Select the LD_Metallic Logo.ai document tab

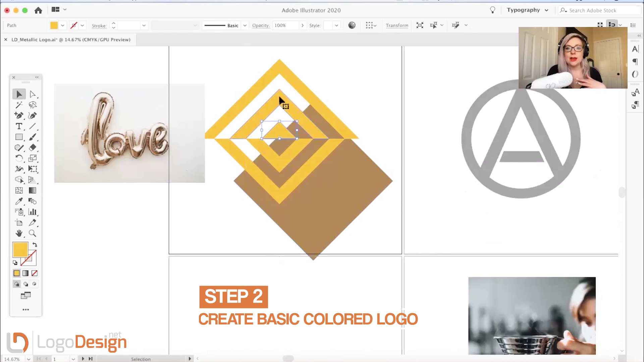[71, 40]
